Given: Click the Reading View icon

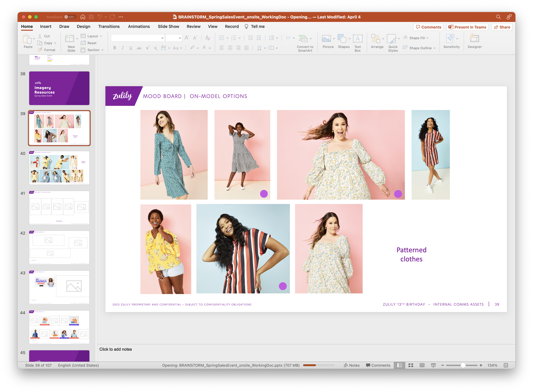Looking at the screenshot, I should tap(422, 365).
